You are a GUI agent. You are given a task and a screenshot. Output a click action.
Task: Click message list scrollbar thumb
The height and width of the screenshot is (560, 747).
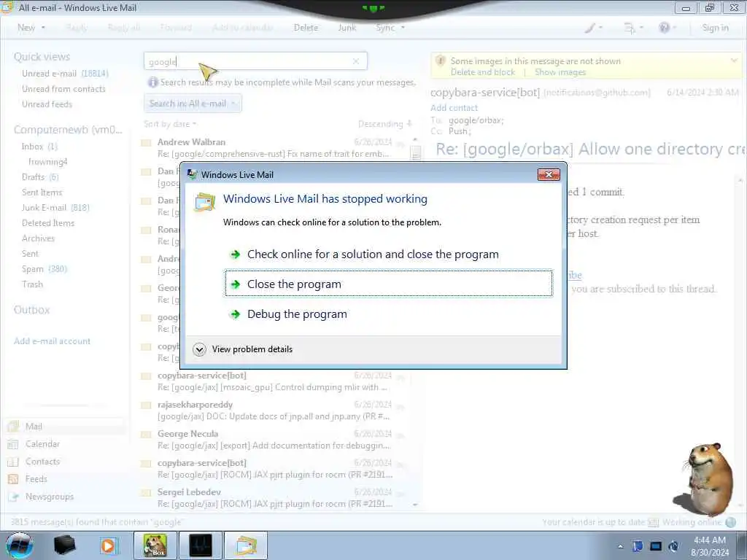tap(416, 152)
